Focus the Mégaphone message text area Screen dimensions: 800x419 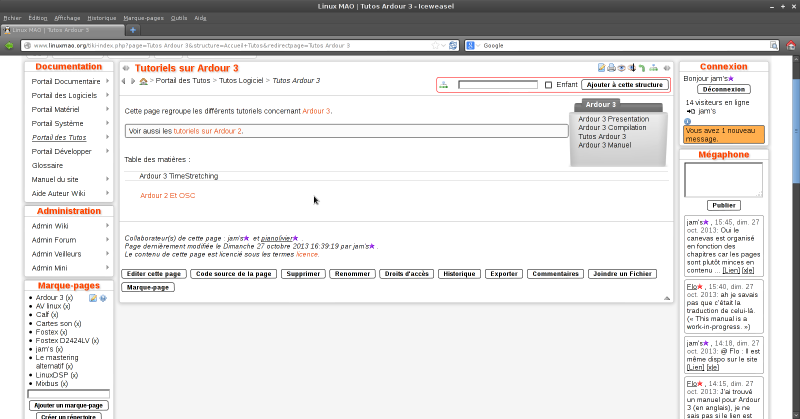click(x=723, y=180)
